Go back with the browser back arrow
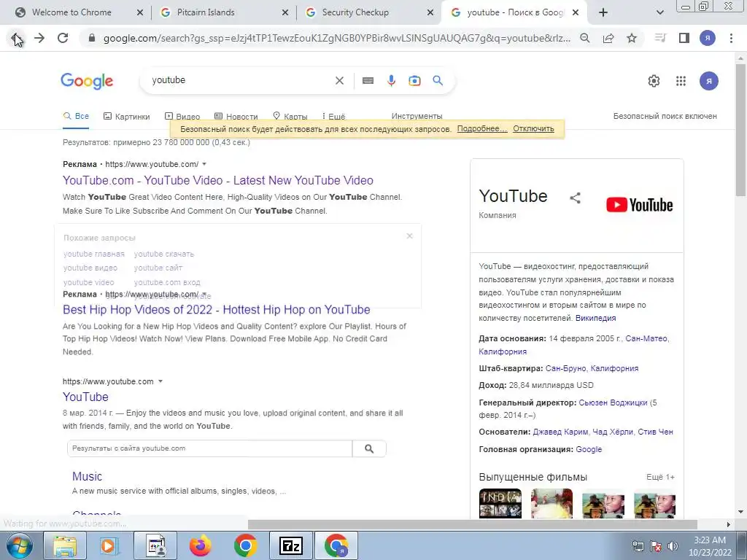This screenshot has height=560, width=747. click(16, 38)
